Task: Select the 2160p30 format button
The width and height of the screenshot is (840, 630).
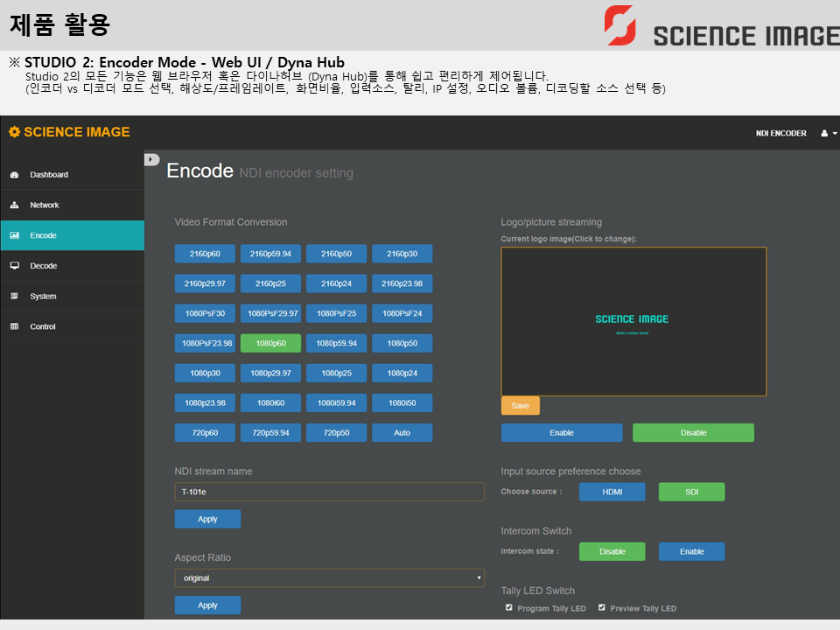Action: pos(402,254)
